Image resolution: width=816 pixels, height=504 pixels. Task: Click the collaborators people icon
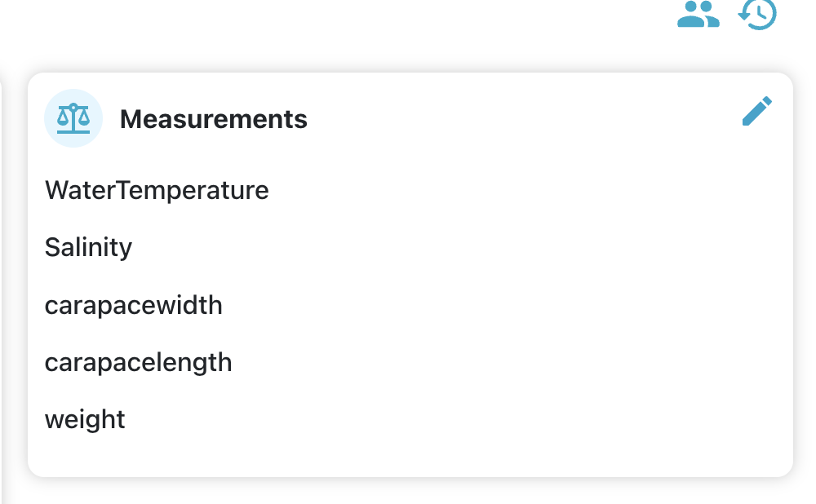[698, 14]
